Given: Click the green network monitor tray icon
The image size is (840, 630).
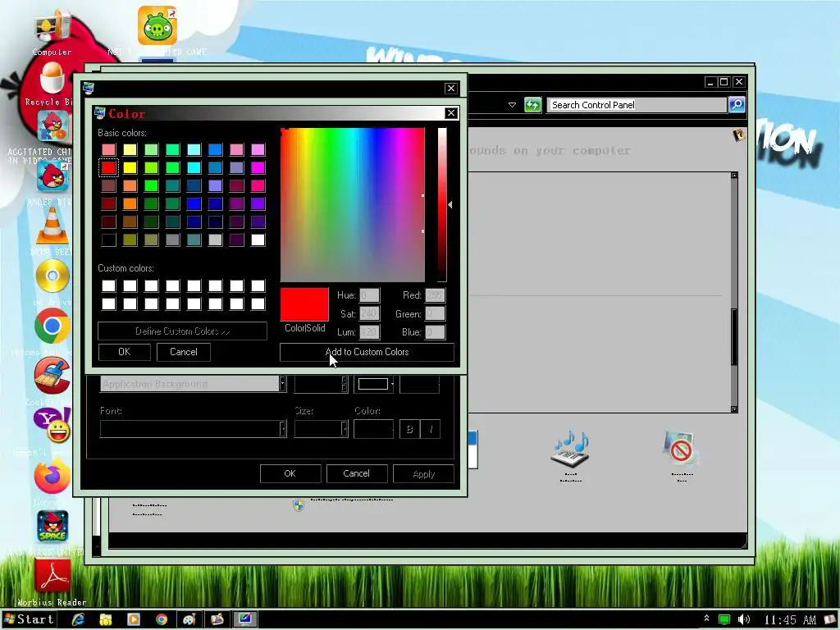Looking at the screenshot, I should 724,619.
